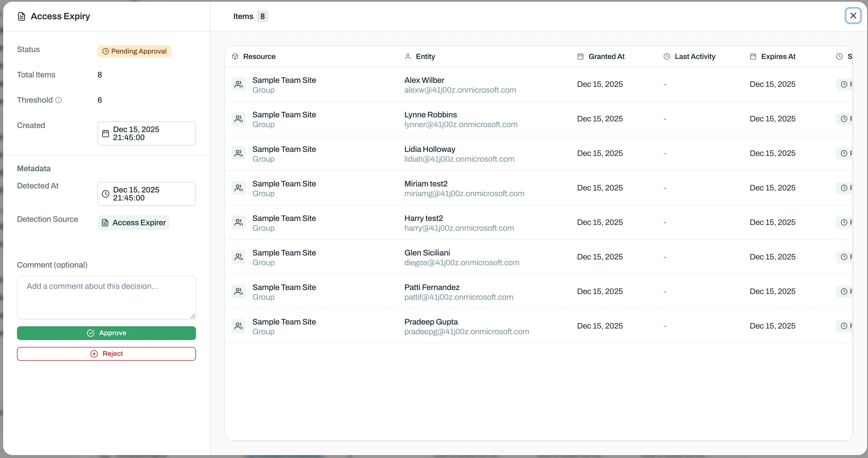Focus the comment text area
The height and width of the screenshot is (458, 868).
coord(106,297)
